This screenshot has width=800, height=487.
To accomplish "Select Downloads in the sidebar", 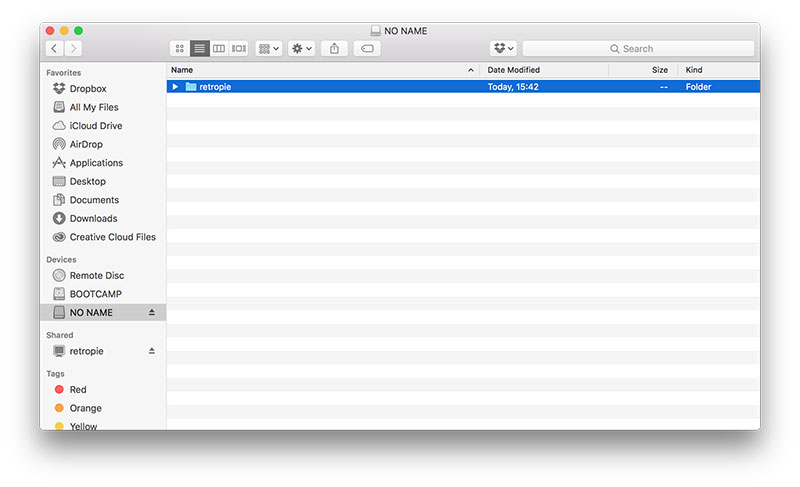I will (92, 218).
